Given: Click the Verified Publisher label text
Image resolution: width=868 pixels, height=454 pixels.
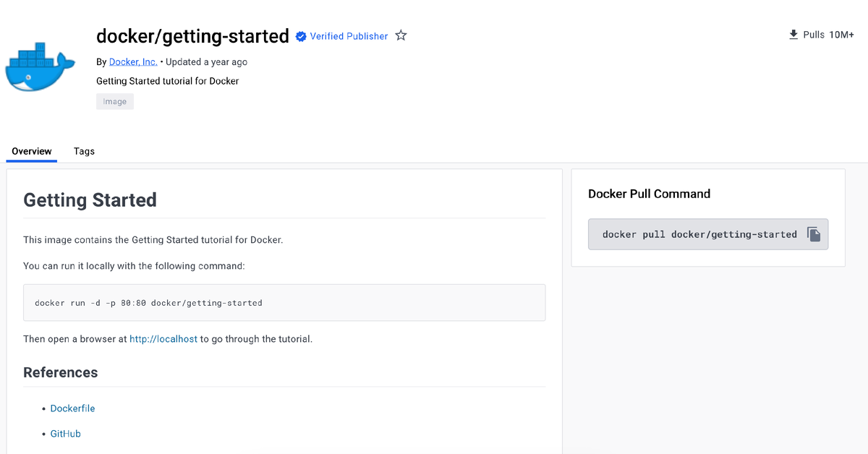Looking at the screenshot, I should pyautogui.click(x=349, y=36).
